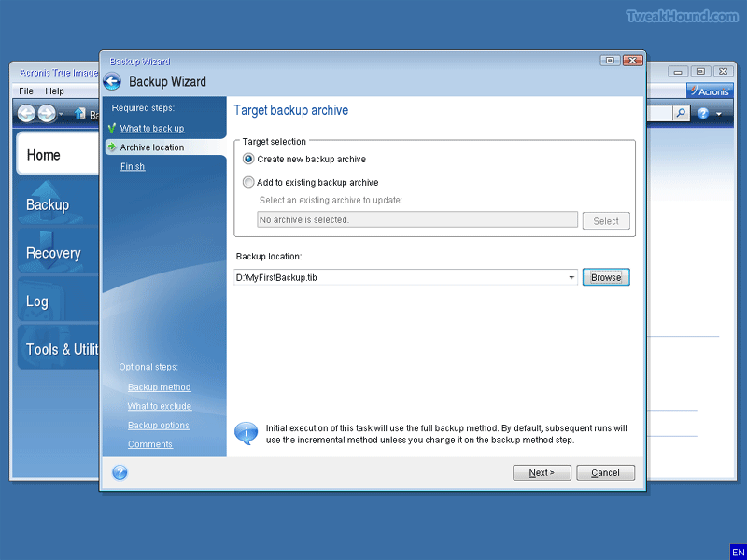Switch to the Home tab in sidebar
This screenshot has width=747, height=560.
(x=58, y=154)
